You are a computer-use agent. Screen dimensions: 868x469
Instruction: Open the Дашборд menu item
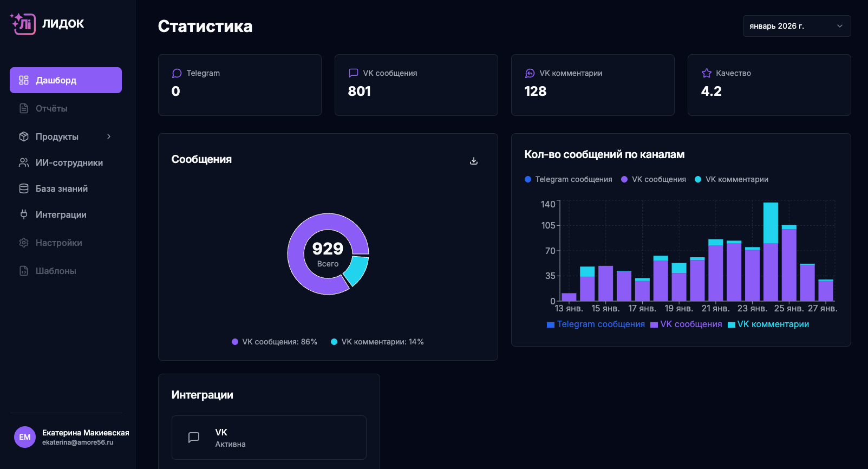click(x=66, y=80)
